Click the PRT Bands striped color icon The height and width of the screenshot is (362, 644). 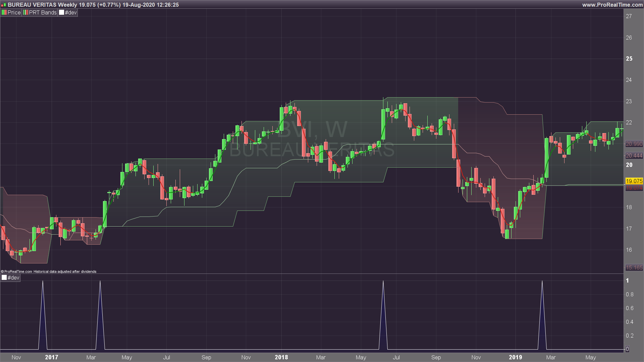(25, 12)
